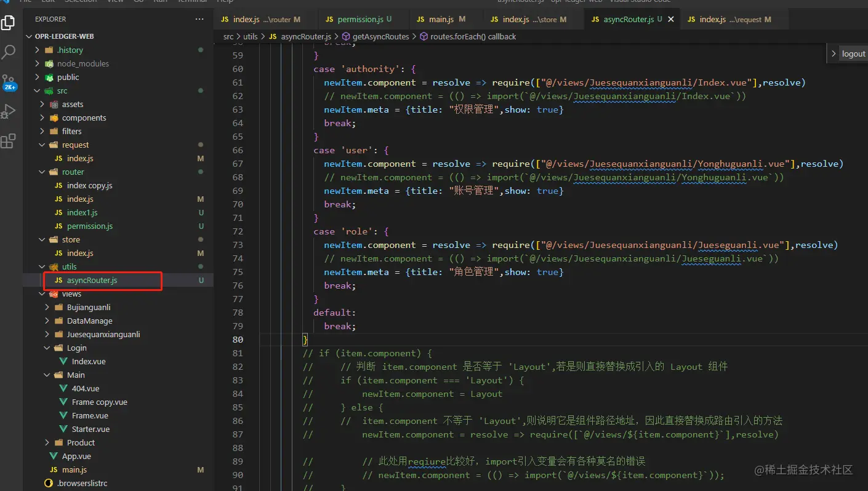868x491 pixels.
Task: Collapse the request folder
Action: point(42,145)
